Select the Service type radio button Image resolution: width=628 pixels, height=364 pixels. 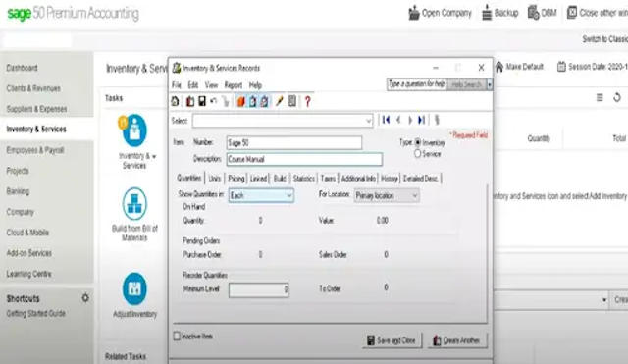[x=418, y=153]
